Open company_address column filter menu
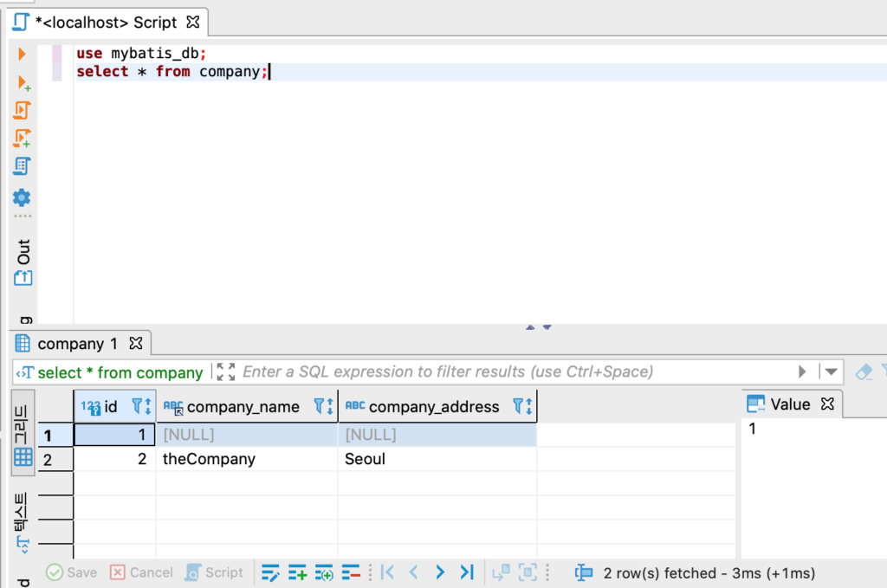Screen dimensions: 887x588 (521, 406)
